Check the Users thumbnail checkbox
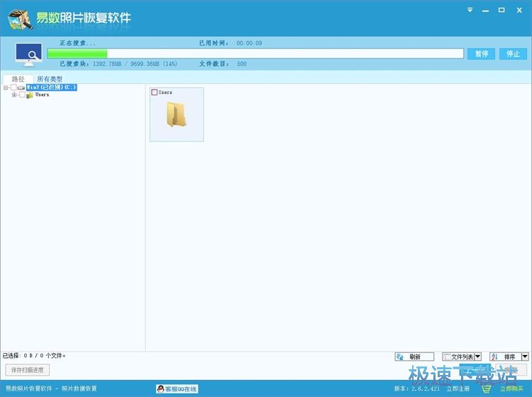The image size is (532, 397). click(155, 92)
